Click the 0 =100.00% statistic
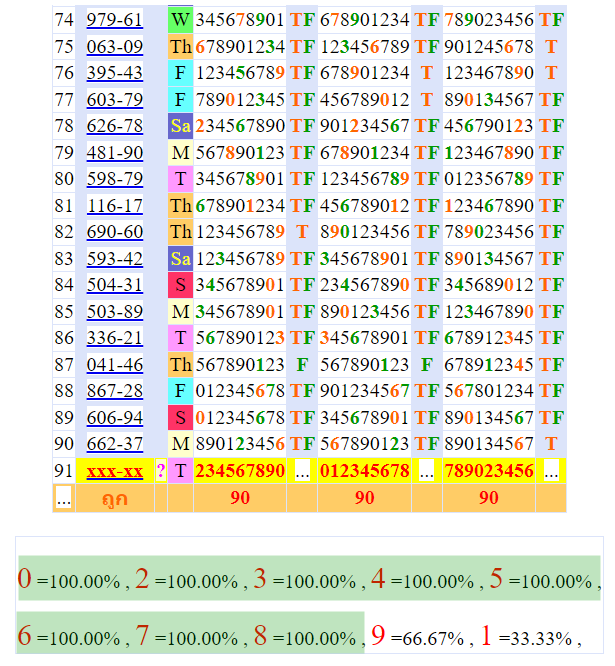This screenshot has width=615, height=666. tap(69, 579)
